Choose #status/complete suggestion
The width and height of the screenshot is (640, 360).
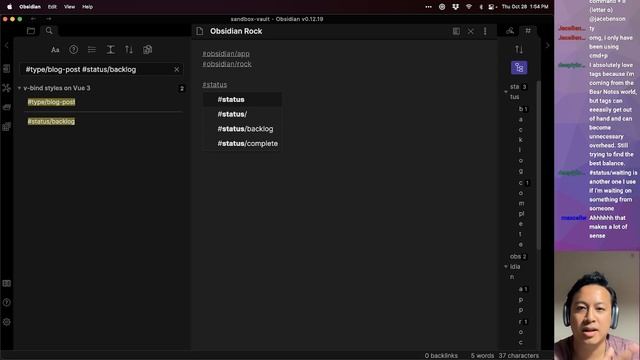coord(242,144)
